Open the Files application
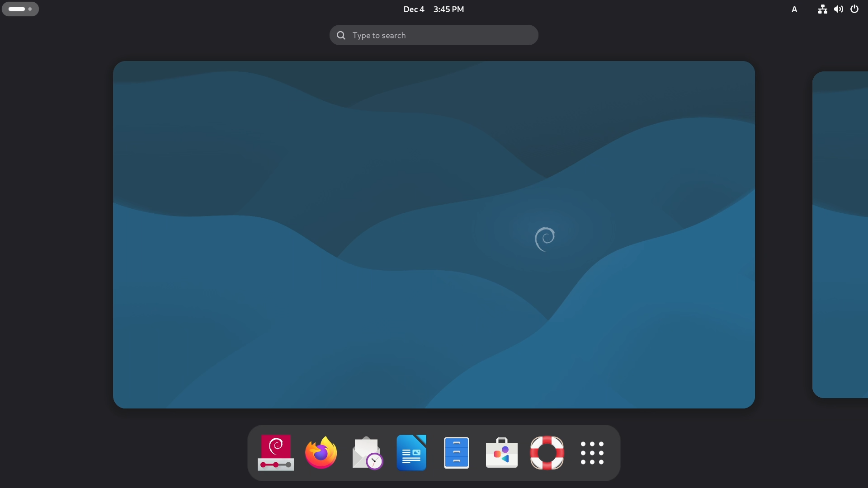Image resolution: width=868 pixels, height=488 pixels. (x=457, y=453)
